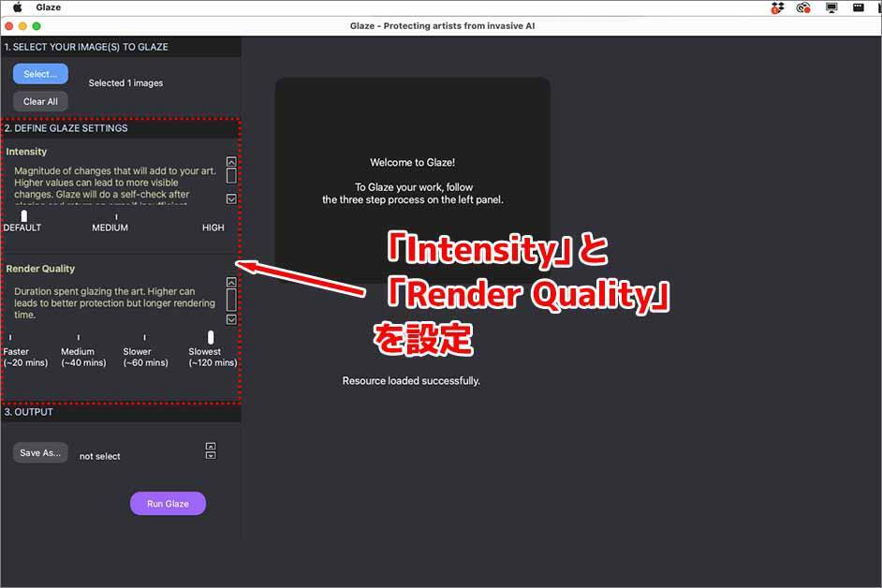
Task: Click the Run Glaze button
Action: tap(168, 503)
